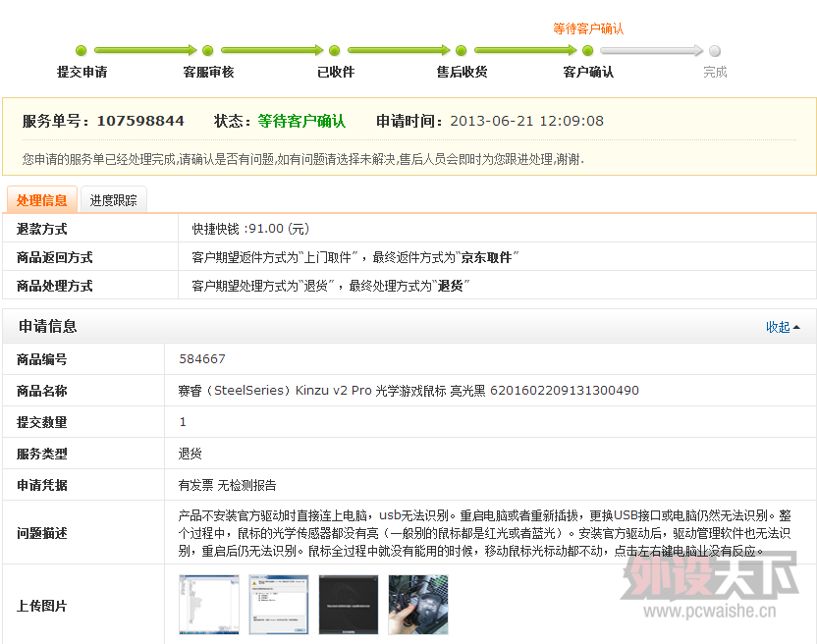Click the 商品处理方式 row label
The height and width of the screenshot is (644, 817).
55,286
